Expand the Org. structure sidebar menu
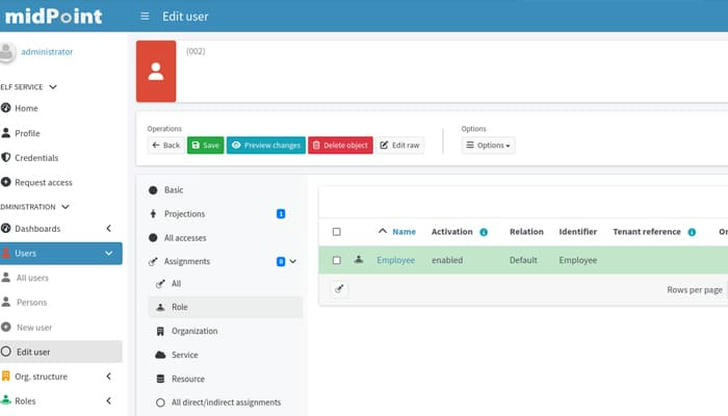Viewport: 728px width, 416px height. 108,377
